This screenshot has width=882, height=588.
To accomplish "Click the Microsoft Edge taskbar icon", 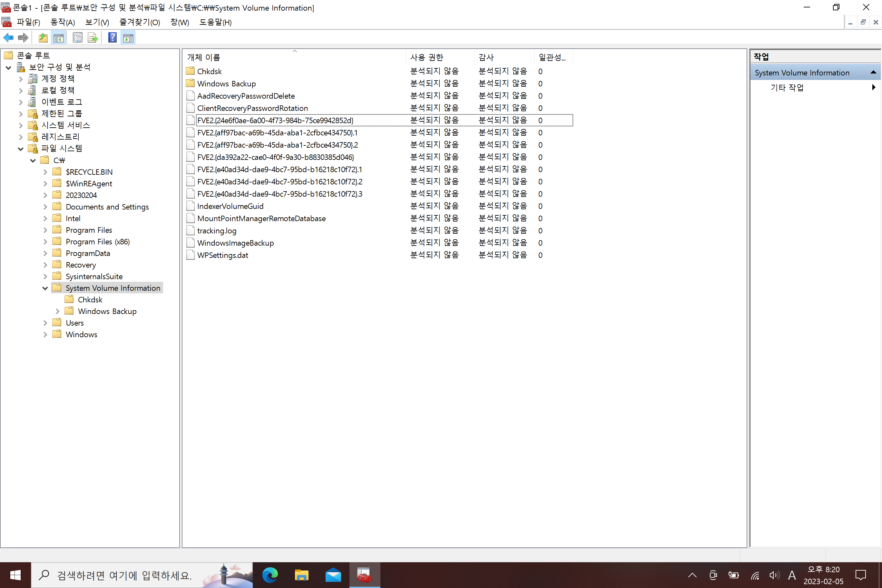I will [270, 575].
